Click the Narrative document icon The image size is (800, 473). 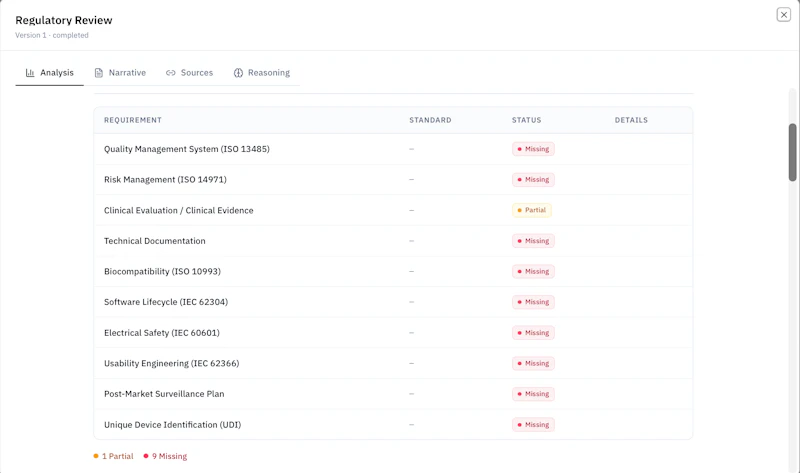point(99,73)
